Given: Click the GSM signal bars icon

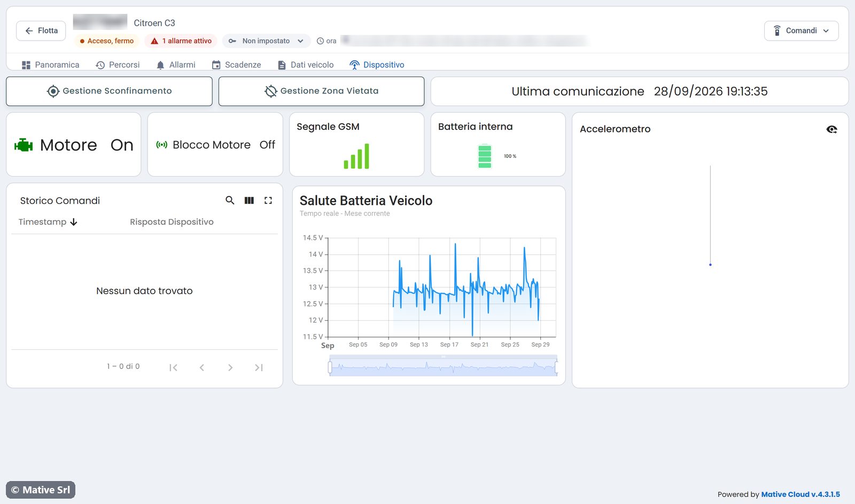Looking at the screenshot, I should [356, 156].
